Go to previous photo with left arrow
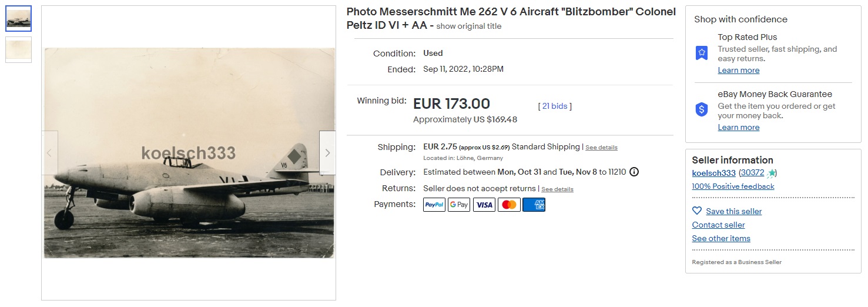Viewport: 868px width, 307px height. [49, 153]
